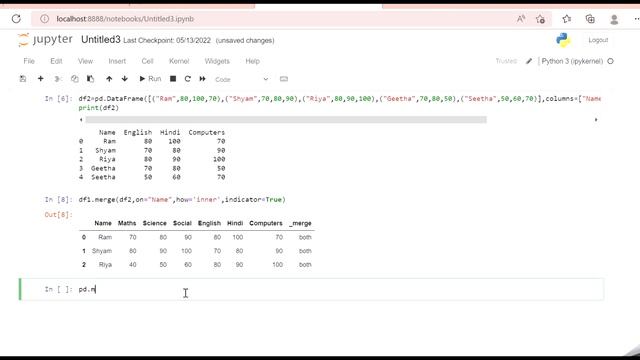This screenshot has height=360, width=640.
Task: Insert cell below with plus icon
Action: pyautogui.click(x=40, y=79)
